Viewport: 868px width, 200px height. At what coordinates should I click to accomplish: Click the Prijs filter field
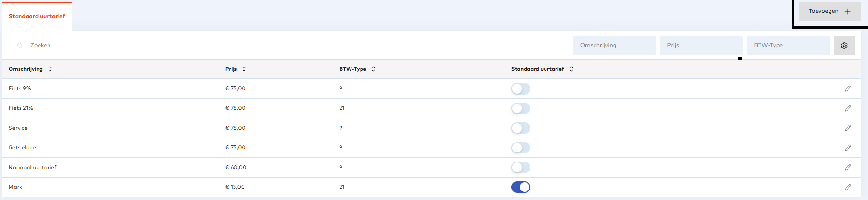click(701, 46)
